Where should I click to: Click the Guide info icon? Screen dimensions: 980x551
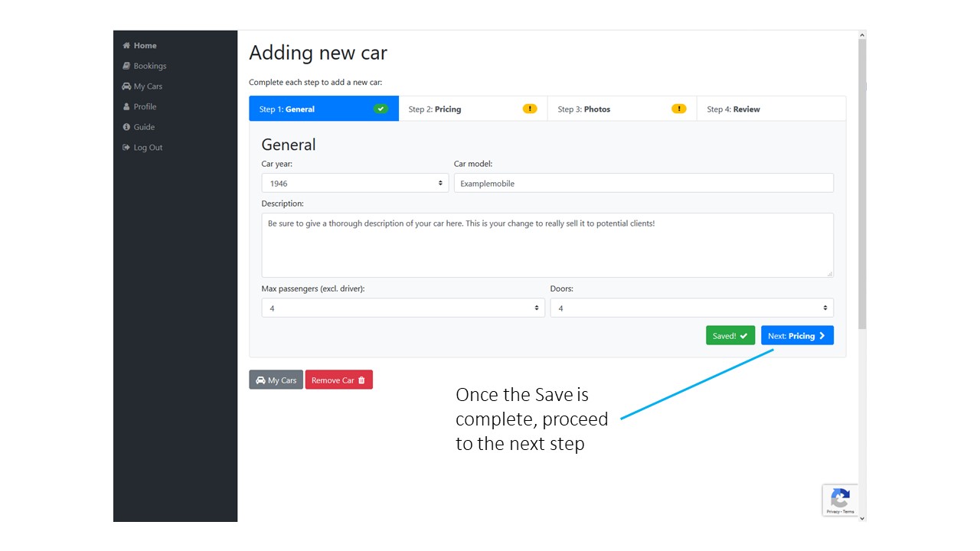coord(126,127)
